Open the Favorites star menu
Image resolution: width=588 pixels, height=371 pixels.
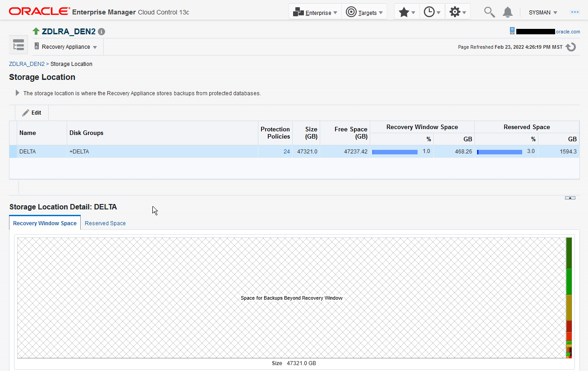[407, 12]
